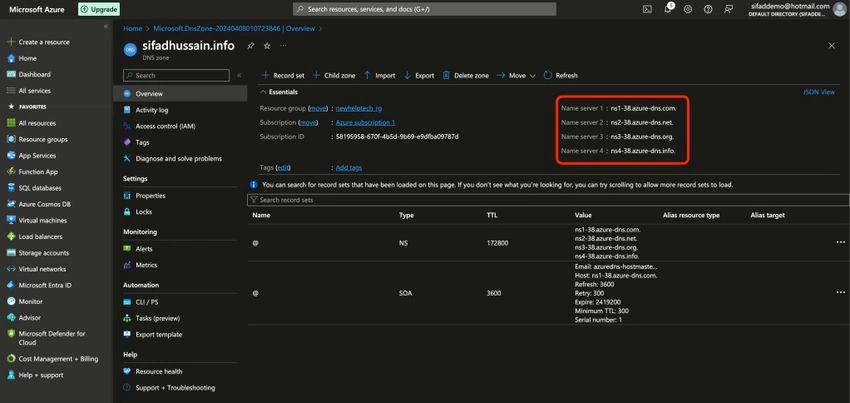Focus the Search record sets field
The height and width of the screenshot is (403, 850).
click(x=548, y=200)
